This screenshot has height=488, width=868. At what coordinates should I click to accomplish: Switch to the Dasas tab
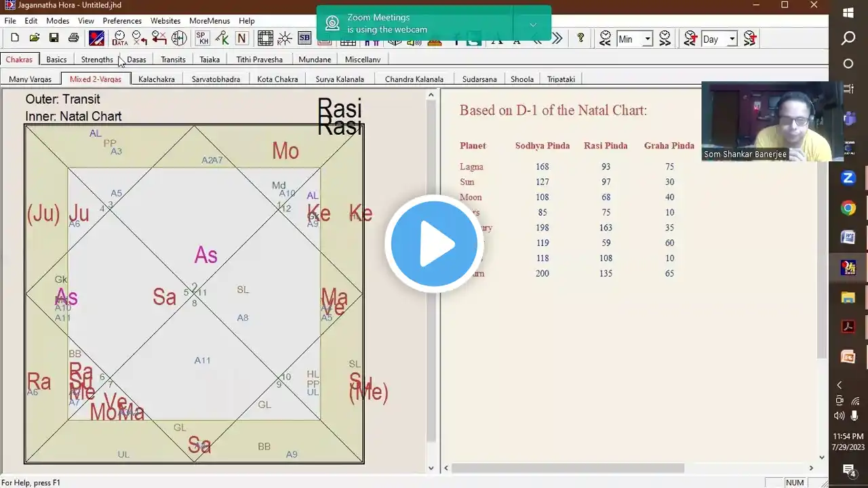(x=136, y=60)
